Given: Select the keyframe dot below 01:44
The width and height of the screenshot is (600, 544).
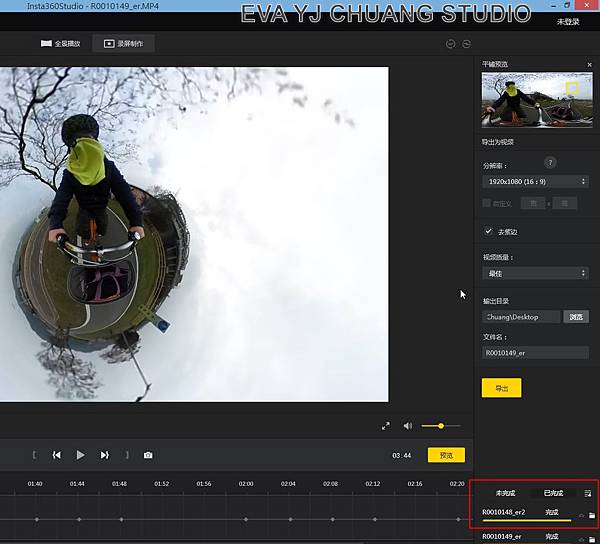Looking at the screenshot, I should pos(79,520).
